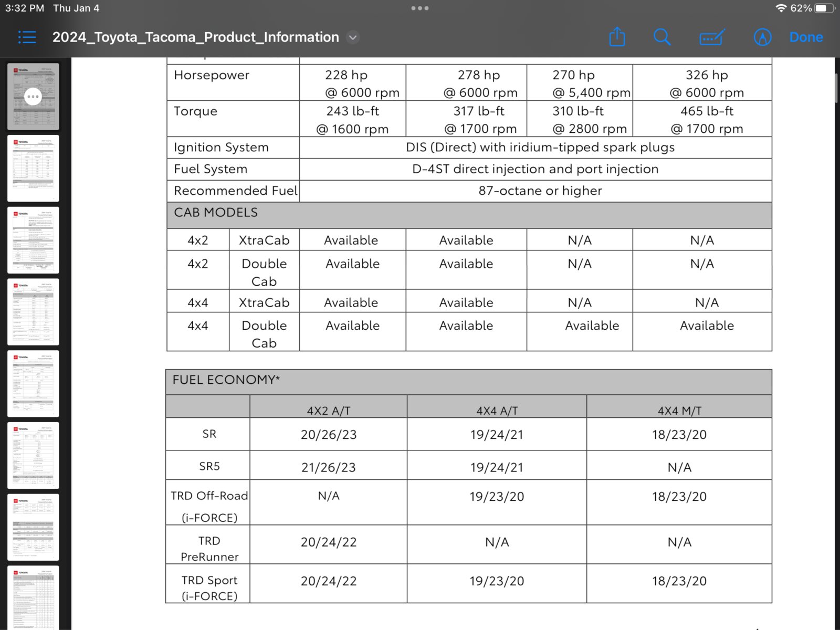The width and height of the screenshot is (840, 630).
Task: Tap the "21/26/23" SR5 fuel economy value
Action: (x=329, y=467)
